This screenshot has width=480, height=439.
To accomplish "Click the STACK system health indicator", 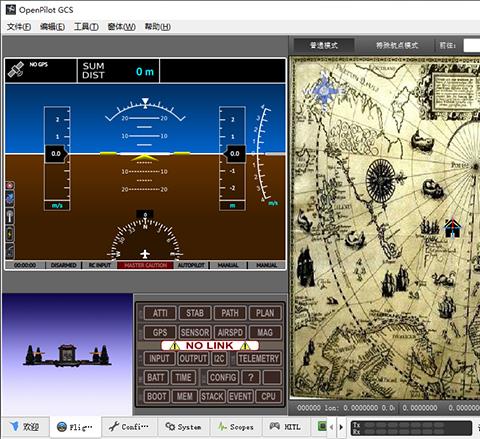I will click(x=212, y=397).
